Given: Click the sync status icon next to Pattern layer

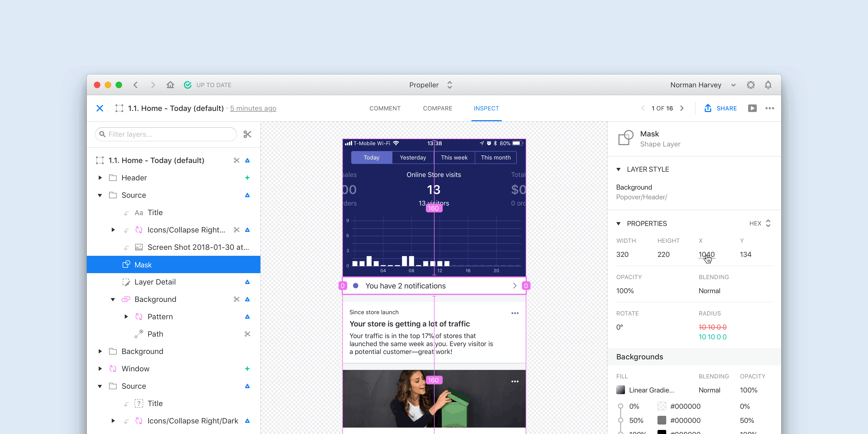Looking at the screenshot, I should point(247,316).
